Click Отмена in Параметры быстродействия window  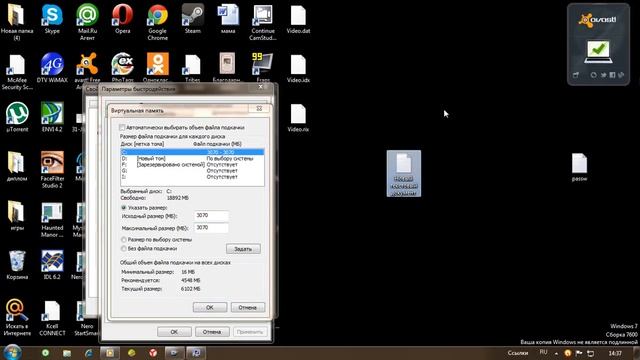pos(212,332)
